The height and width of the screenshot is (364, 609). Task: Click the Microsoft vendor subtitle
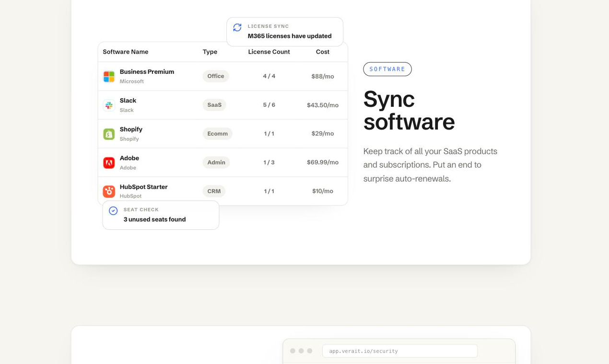132,81
